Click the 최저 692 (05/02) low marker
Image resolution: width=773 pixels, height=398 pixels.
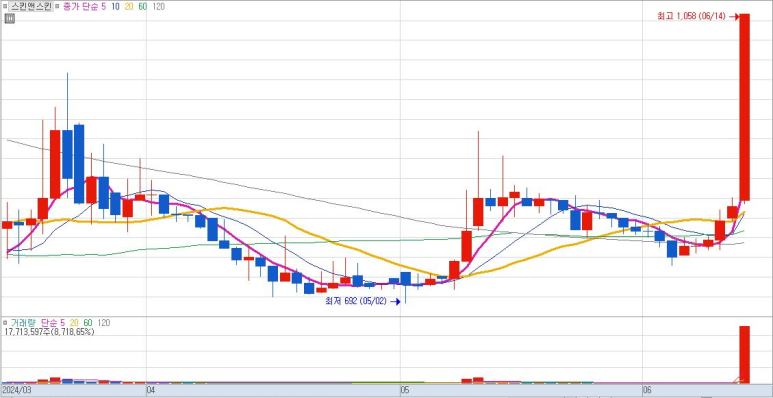(356, 301)
